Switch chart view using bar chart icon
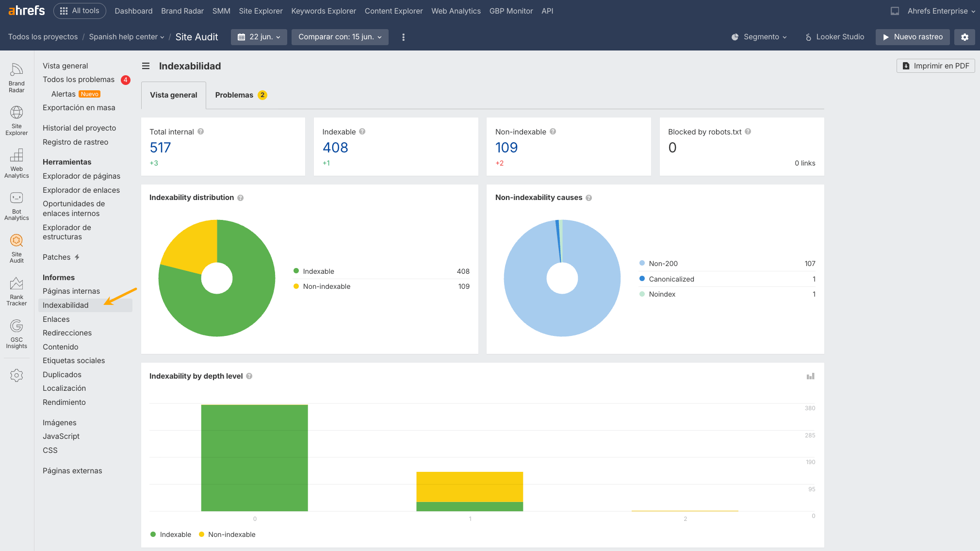980x551 pixels. pyautogui.click(x=810, y=376)
